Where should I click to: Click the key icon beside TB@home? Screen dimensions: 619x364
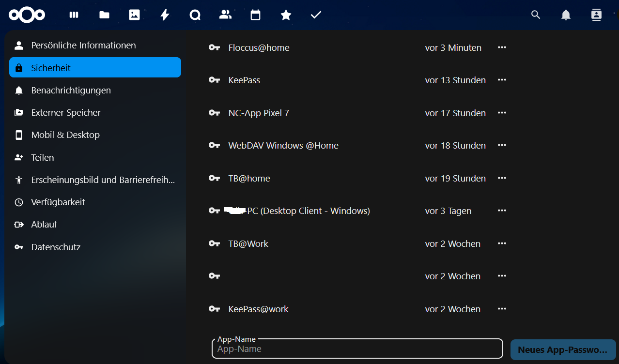coord(214,178)
